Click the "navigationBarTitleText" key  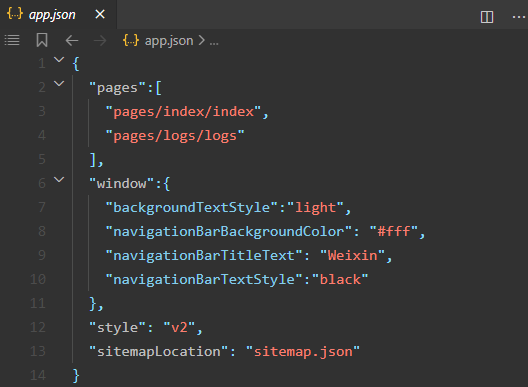[204, 255]
